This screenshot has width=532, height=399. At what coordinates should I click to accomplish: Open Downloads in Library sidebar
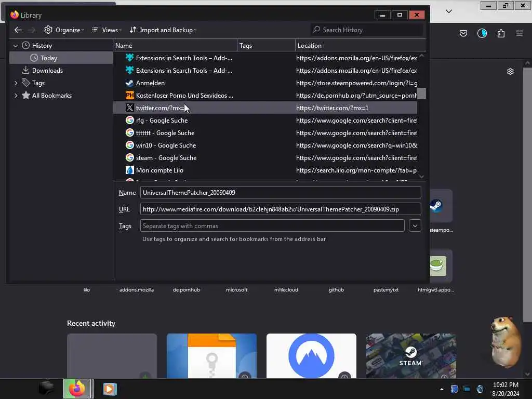coord(47,71)
